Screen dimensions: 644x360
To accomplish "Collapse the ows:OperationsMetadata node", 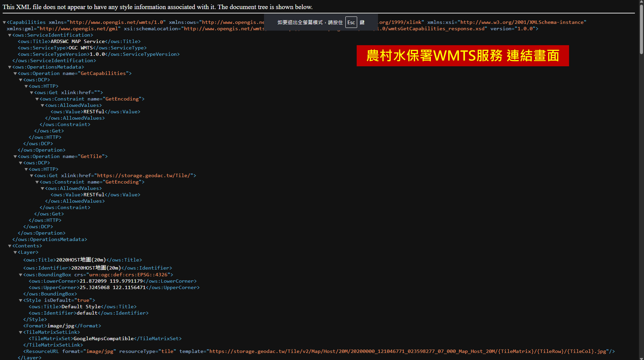I will [10, 67].
